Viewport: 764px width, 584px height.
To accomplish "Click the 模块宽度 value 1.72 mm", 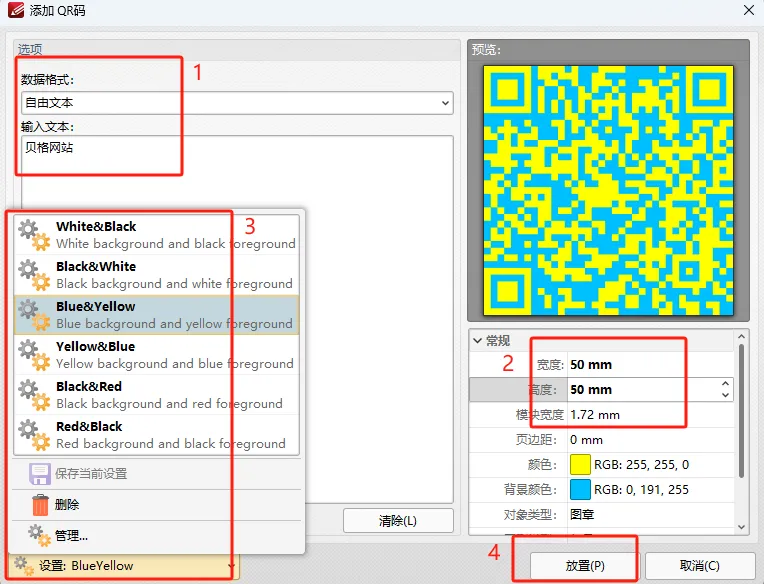I will point(595,415).
